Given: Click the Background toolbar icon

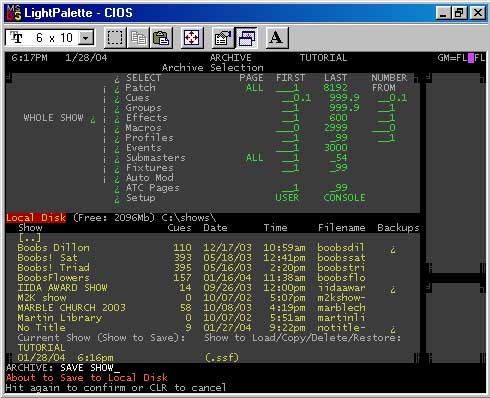Looking at the screenshot, I should 246,38.
